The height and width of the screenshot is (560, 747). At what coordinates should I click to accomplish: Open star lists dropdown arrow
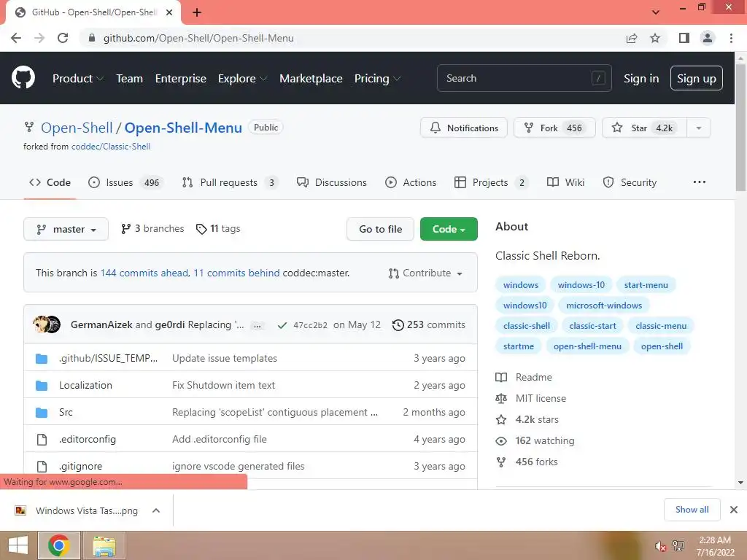click(x=698, y=128)
